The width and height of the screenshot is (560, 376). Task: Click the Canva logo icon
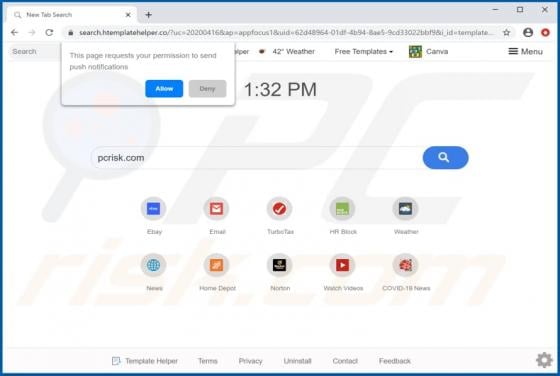point(415,52)
